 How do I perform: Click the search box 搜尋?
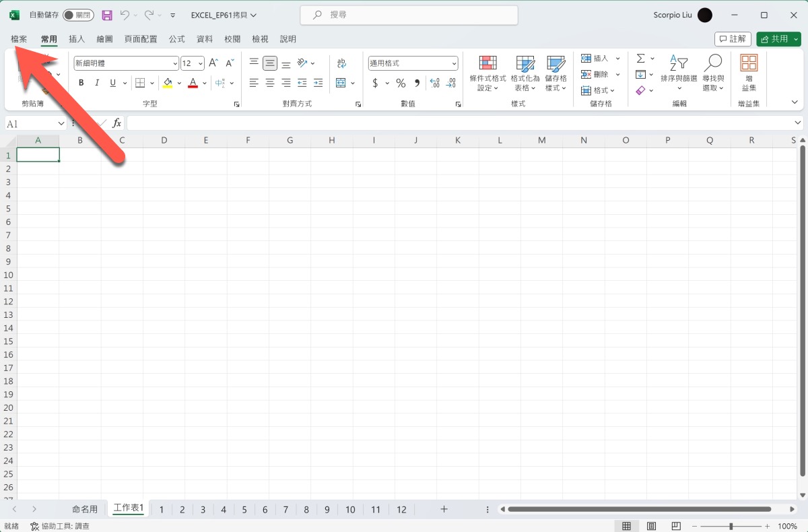coord(409,15)
